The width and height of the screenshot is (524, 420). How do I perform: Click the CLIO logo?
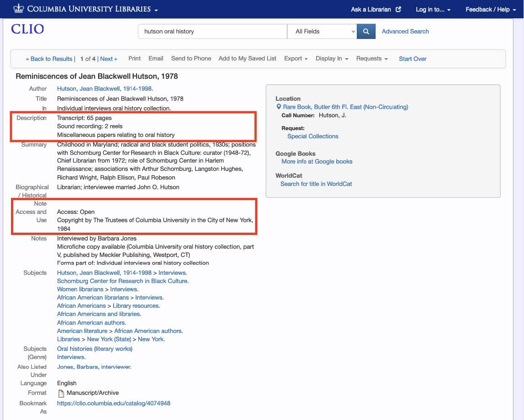[27, 30]
